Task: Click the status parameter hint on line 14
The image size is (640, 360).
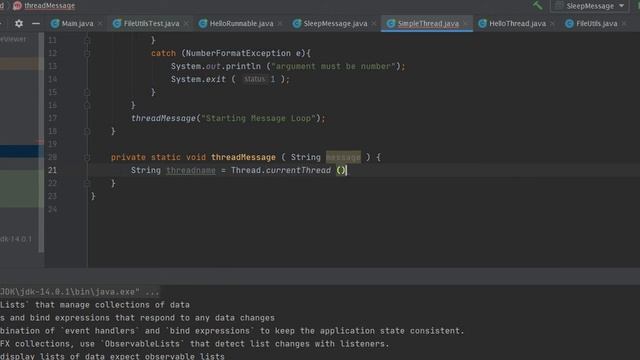Action: click(255, 79)
